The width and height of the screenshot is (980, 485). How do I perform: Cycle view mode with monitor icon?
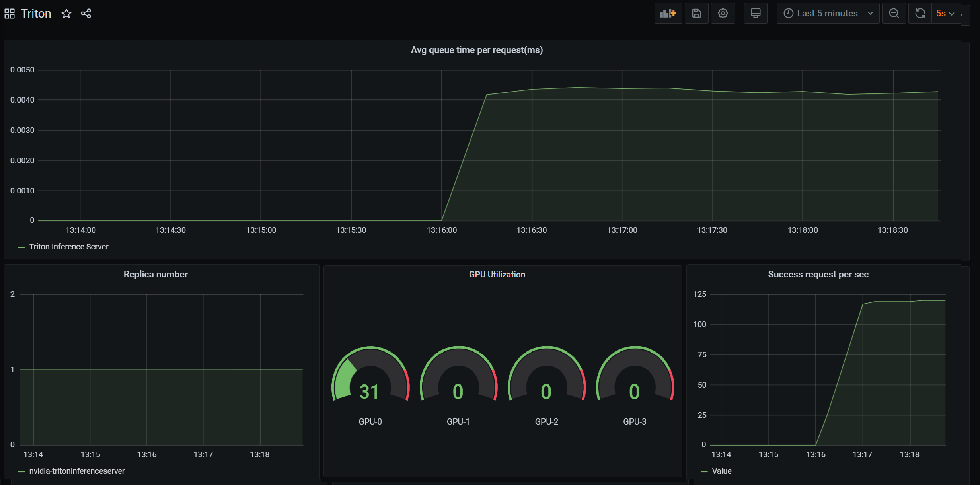756,14
